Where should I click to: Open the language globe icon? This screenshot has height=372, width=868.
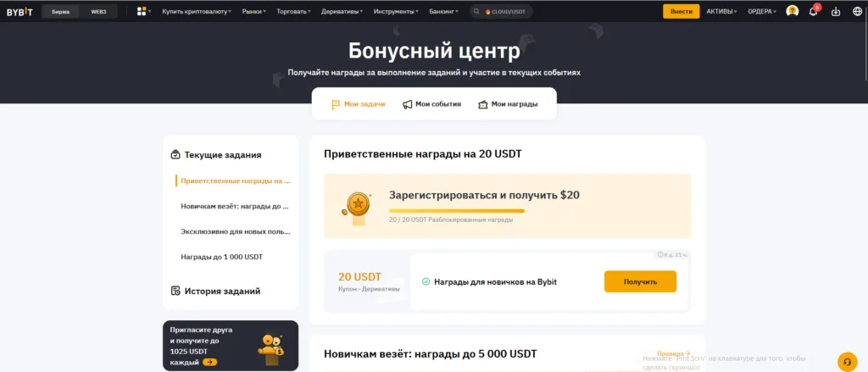857,11
